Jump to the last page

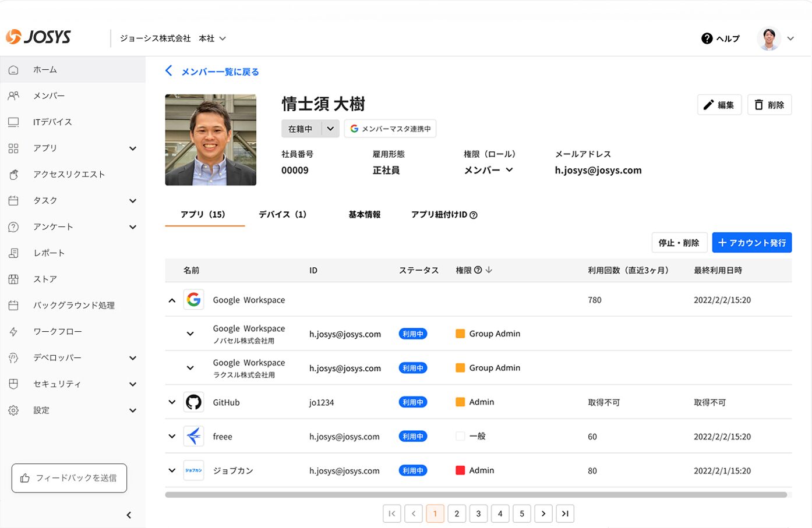click(565, 513)
